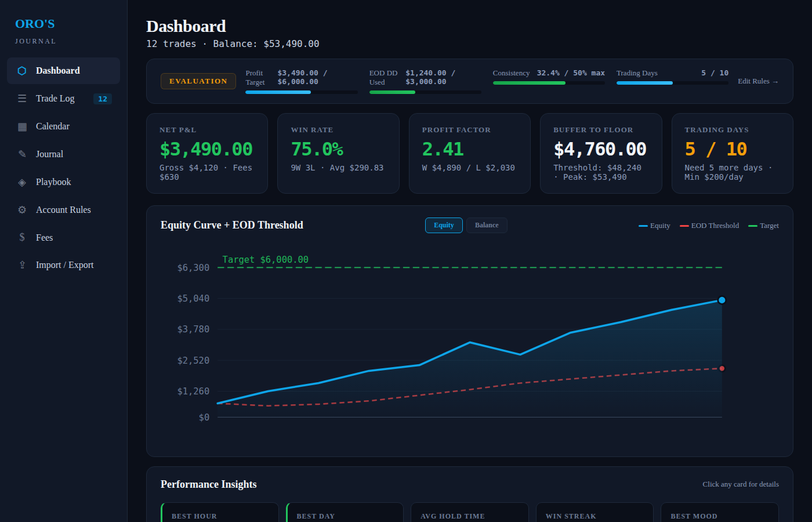
Task: Select the Dashboard icon in the sidebar
Action: tap(22, 70)
